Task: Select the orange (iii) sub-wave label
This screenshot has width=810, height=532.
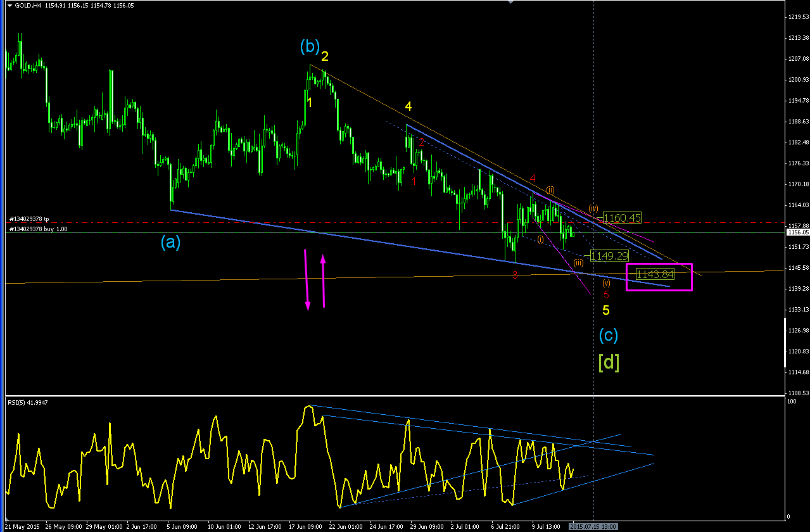Action: pyautogui.click(x=579, y=263)
